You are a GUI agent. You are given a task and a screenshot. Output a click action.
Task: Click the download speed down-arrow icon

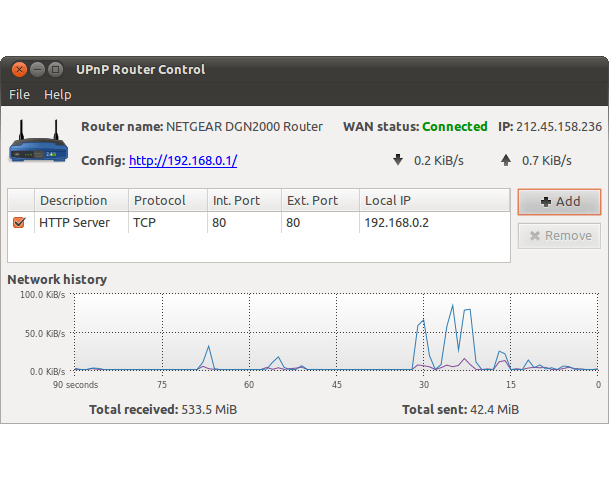[x=398, y=160]
